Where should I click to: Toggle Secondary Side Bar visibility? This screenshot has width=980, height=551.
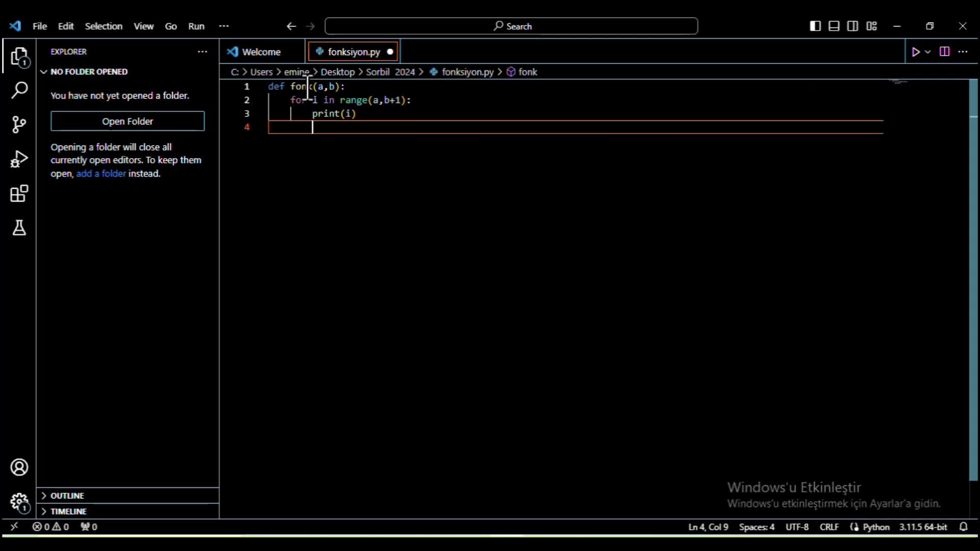[x=852, y=26]
